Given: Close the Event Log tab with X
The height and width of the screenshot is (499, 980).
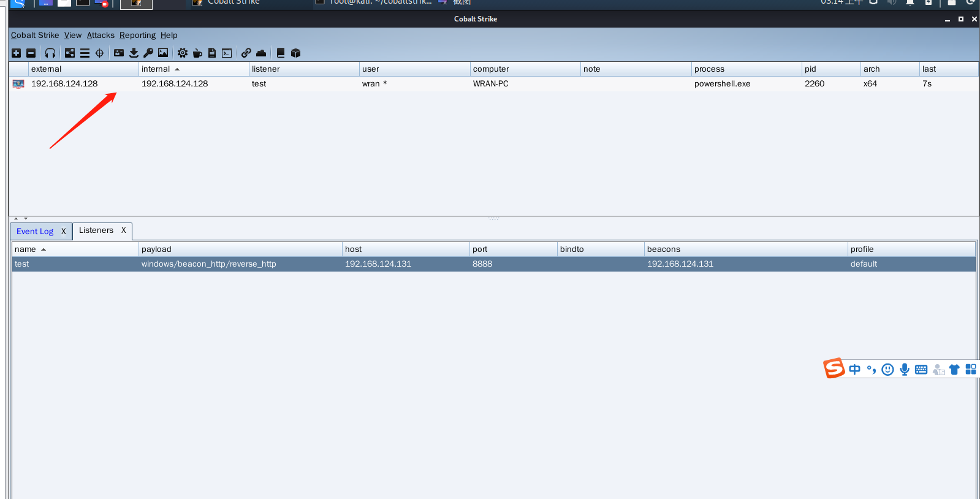Looking at the screenshot, I should click(63, 232).
